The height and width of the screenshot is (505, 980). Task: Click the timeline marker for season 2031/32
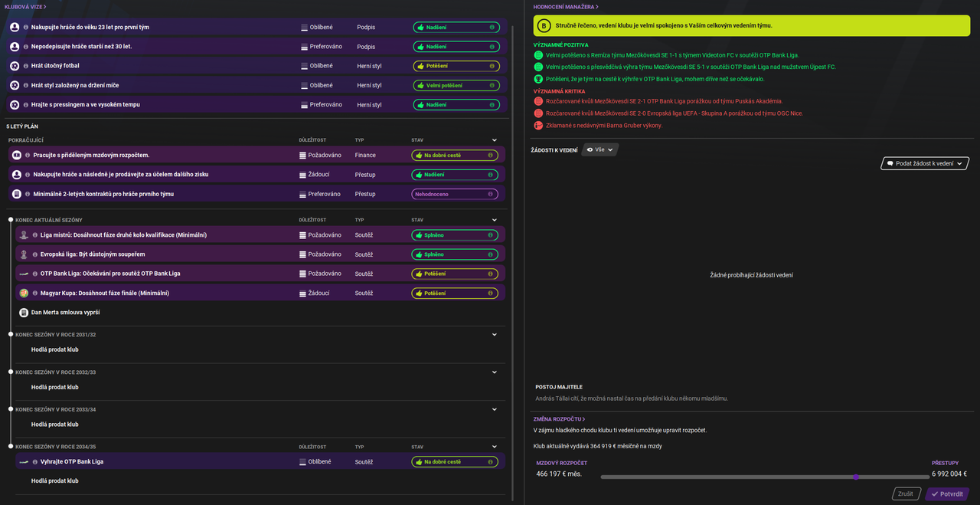tap(11, 335)
